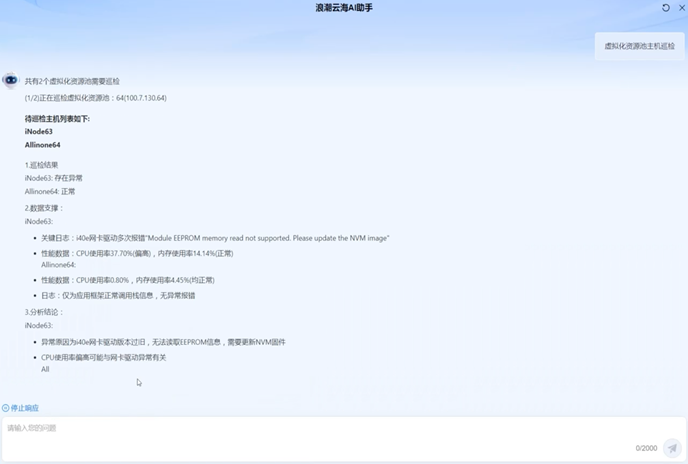Viewport: 688px width, 464px height.
Task: Select the bold iNode63 host entry
Action: (39, 132)
